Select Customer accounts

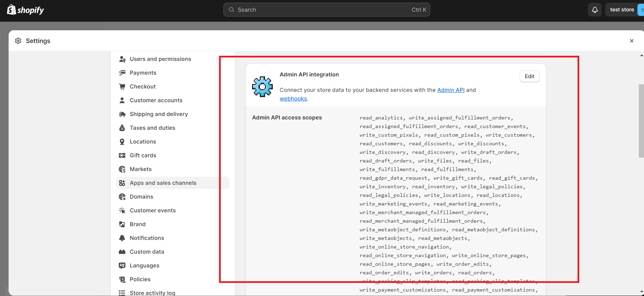click(173, 101)
